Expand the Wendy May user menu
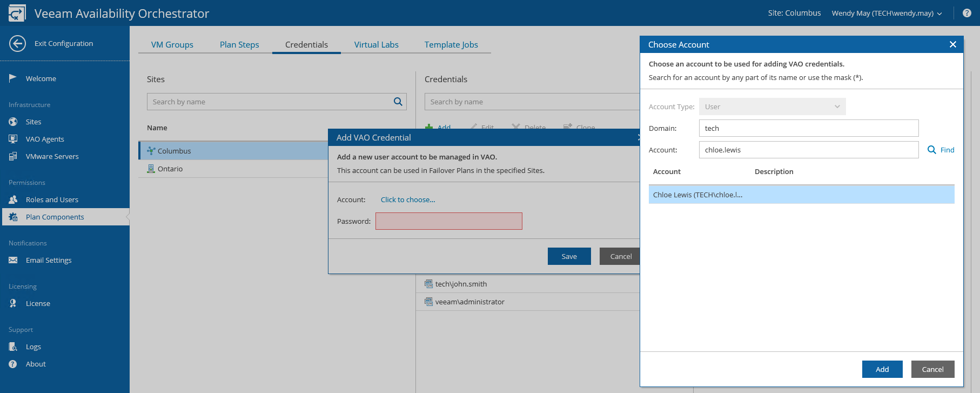This screenshot has height=393, width=980. click(887, 13)
